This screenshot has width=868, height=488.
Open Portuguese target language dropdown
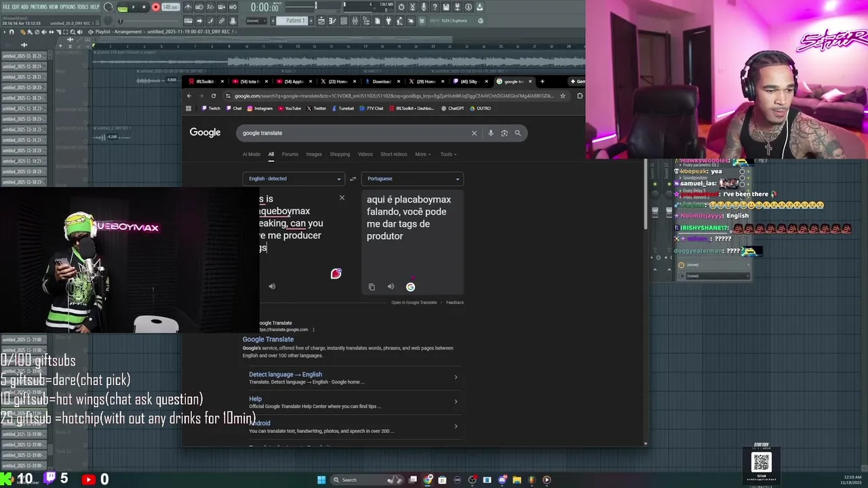pyautogui.click(x=412, y=179)
